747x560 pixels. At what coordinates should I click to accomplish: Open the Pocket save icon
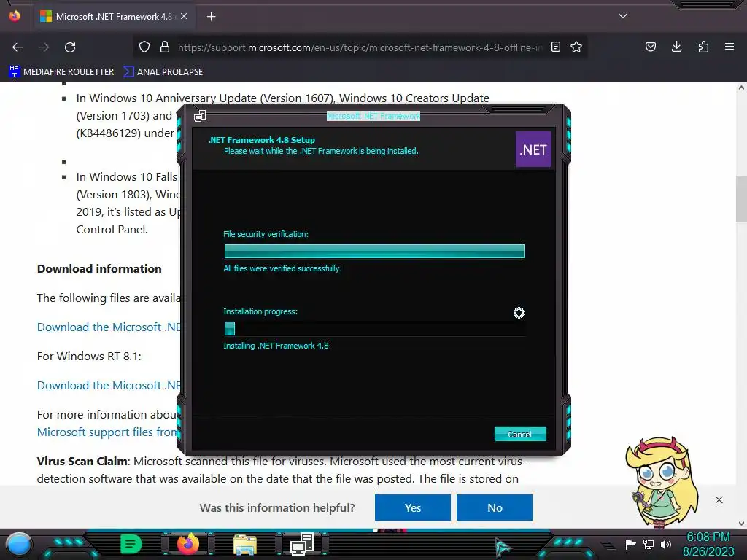pos(650,47)
